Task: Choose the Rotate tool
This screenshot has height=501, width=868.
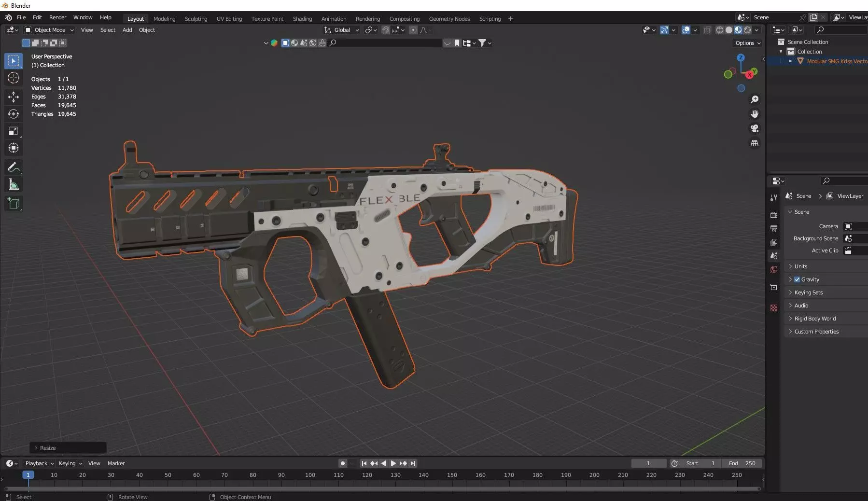Action: 14,114
